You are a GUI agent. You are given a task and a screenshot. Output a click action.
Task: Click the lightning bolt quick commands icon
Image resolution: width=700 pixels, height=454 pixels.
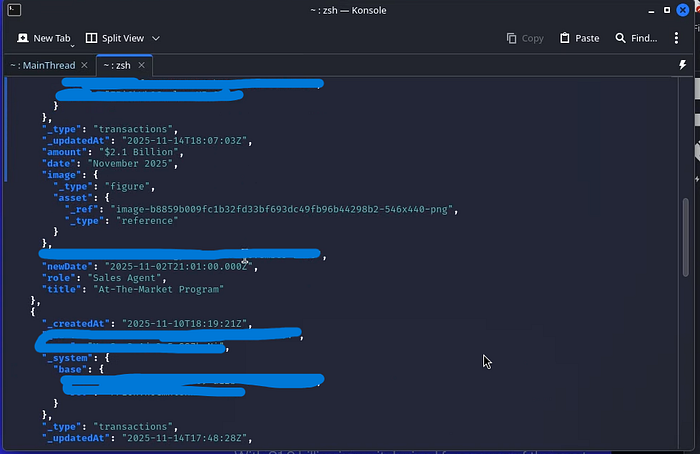[x=683, y=65]
